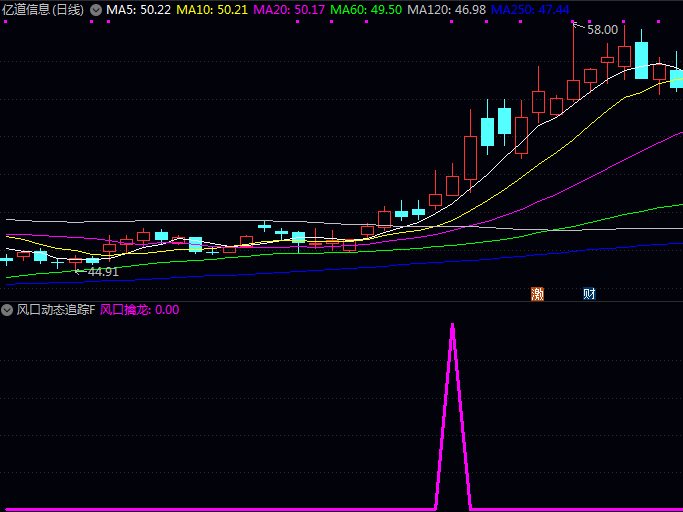The height and width of the screenshot is (512, 683).
Task: Open the round arrow icon beside 亿道信息 title
Action: 96,10
